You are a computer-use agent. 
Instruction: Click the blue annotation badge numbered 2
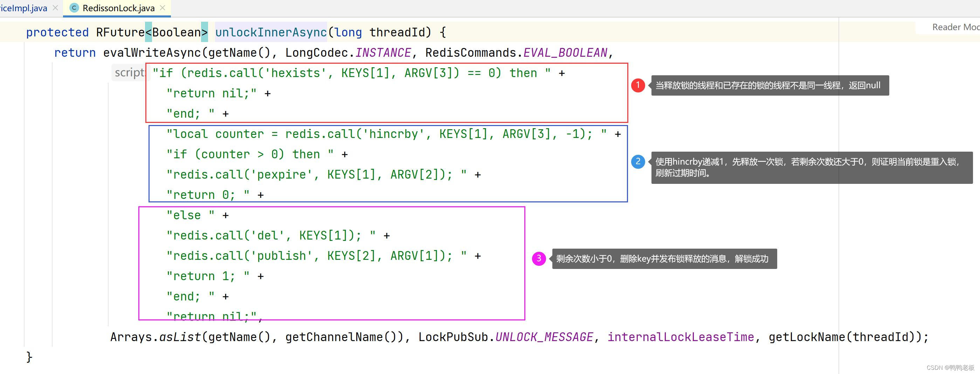click(x=639, y=162)
